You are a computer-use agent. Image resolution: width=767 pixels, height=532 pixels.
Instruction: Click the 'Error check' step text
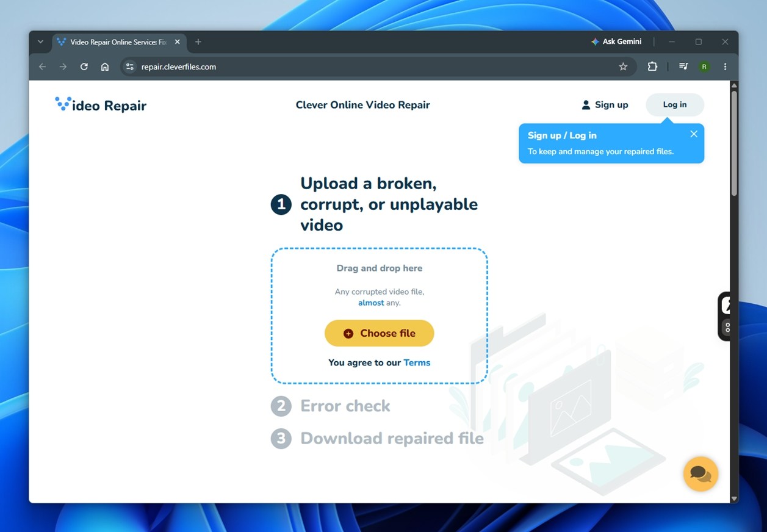pyautogui.click(x=345, y=406)
